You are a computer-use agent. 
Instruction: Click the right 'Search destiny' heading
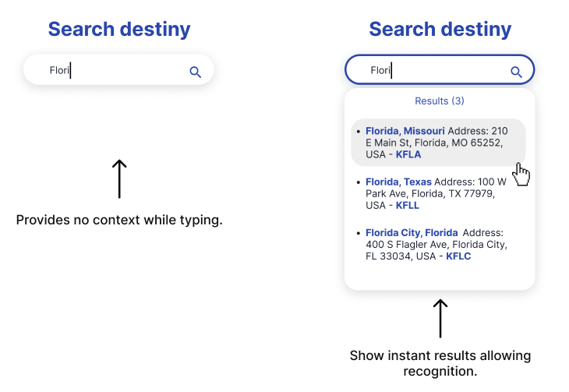[440, 30]
